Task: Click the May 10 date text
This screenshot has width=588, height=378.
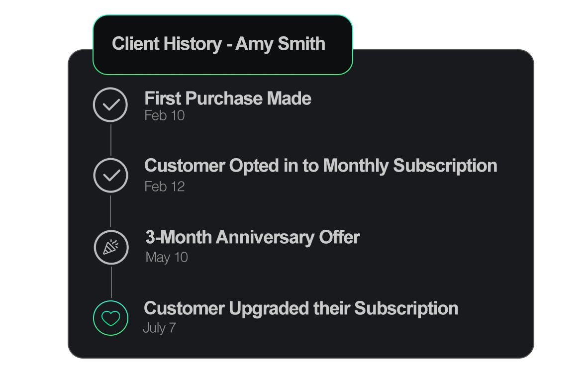Action: 167,257
